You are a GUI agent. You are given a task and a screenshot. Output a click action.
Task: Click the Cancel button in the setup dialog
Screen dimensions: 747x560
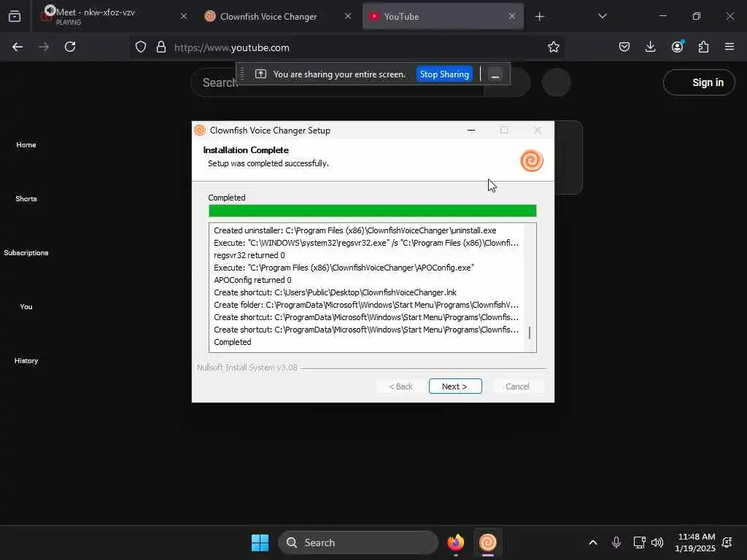pyautogui.click(x=517, y=386)
